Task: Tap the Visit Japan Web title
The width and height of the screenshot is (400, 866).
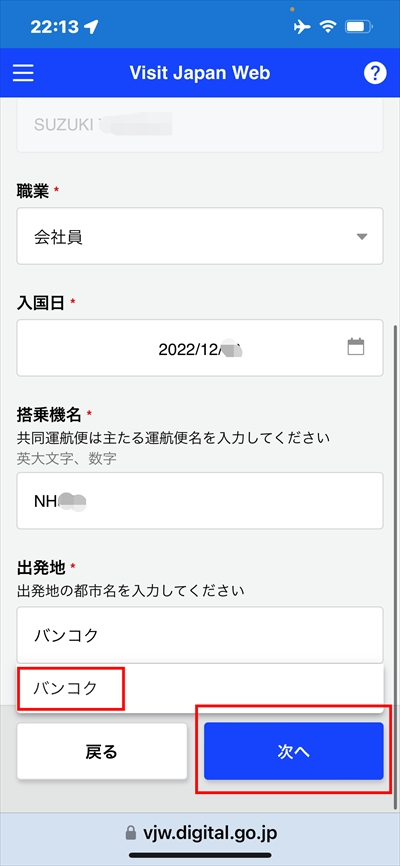Action: point(199,73)
